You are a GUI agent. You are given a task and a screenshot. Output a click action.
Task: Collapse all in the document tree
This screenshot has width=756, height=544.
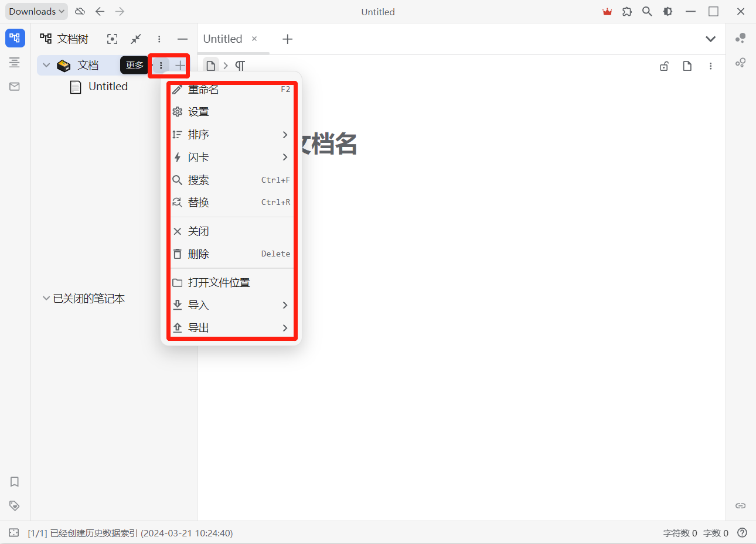[x=135, y=39]
